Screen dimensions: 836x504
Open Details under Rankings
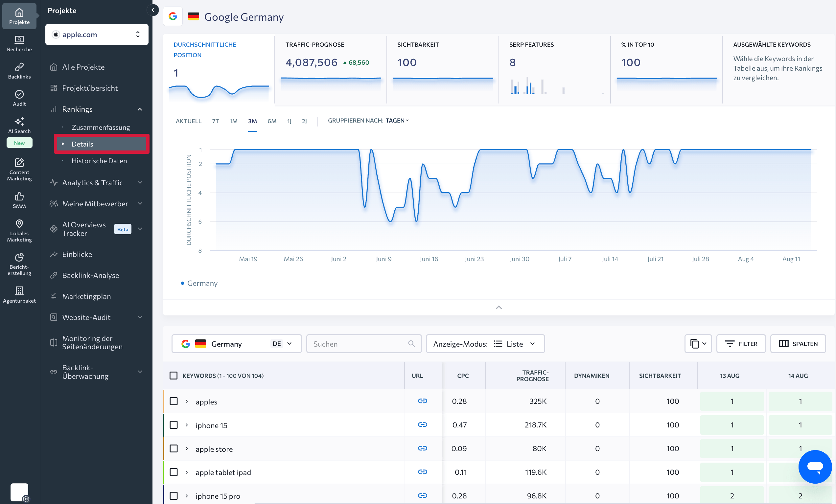[x=102, y=144]
